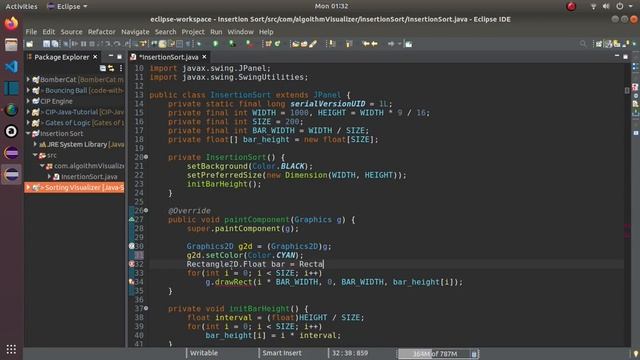The height and width of the screenshot is (360, 640).
Task: Open Activities overview
Action: coord(21,6)
